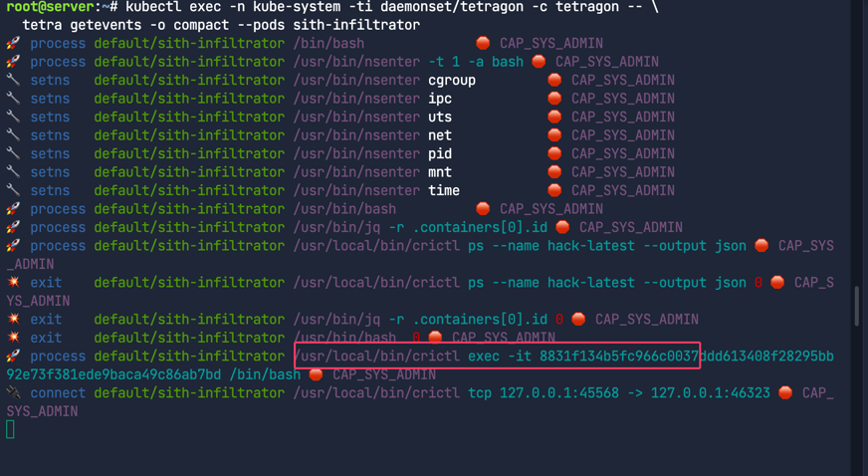Click the explosion icon on the jq exit line

point(13,320)
